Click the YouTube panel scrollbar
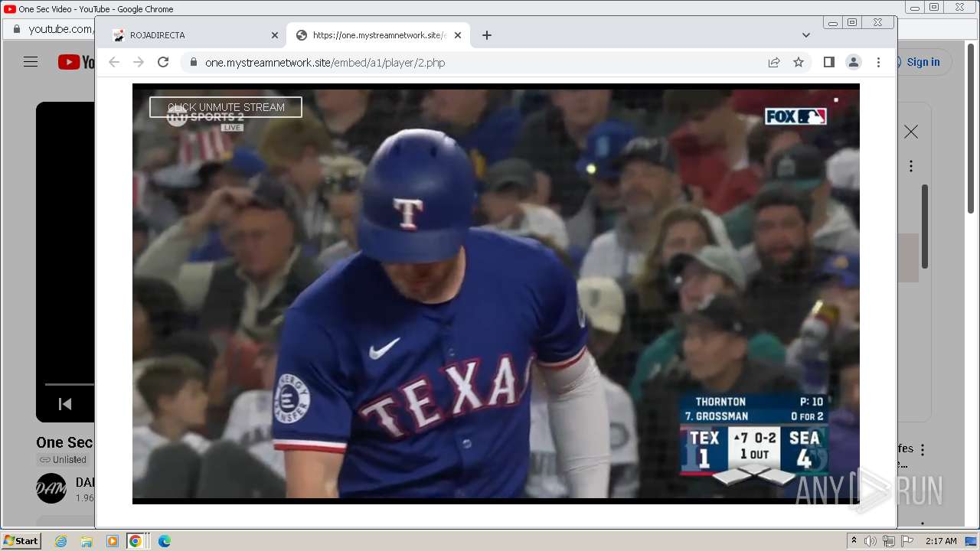 [x=925, y=227]
